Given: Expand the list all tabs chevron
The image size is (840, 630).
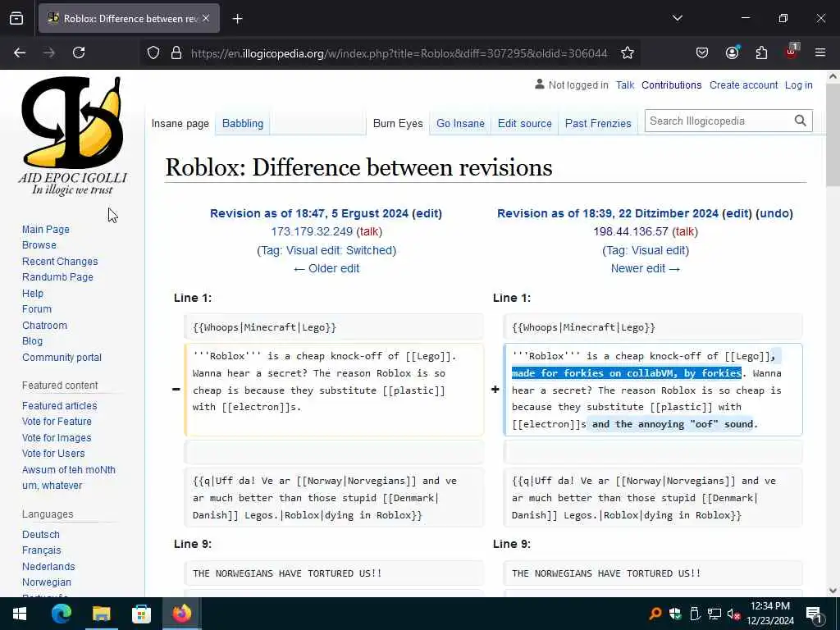Looking at the screenshot, I should coord(677,18).
